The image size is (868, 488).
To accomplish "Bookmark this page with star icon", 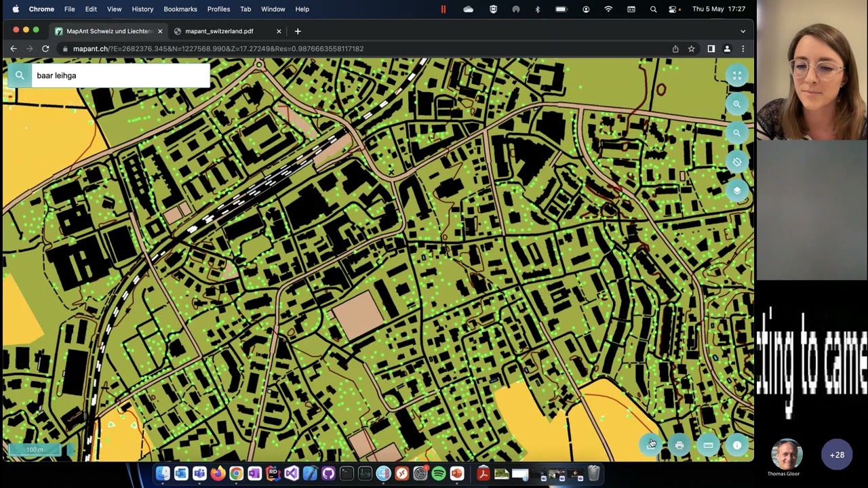I will click(x=692, y=49).
